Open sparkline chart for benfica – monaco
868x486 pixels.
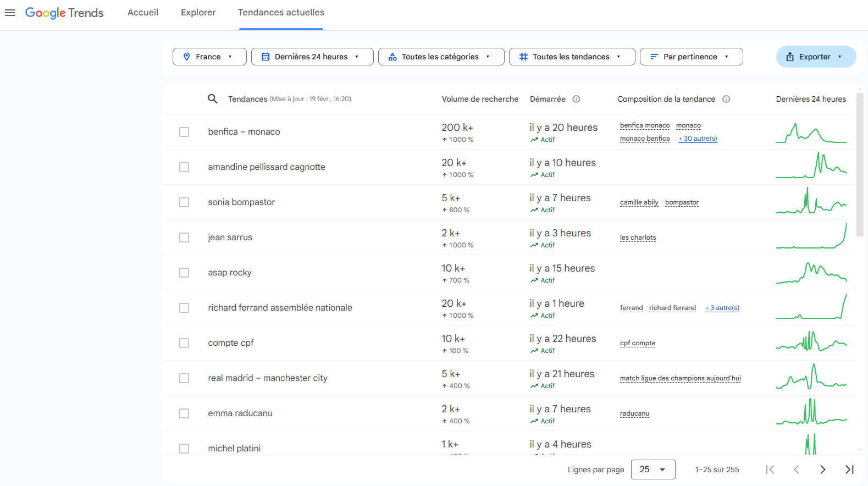pos(811,132)
